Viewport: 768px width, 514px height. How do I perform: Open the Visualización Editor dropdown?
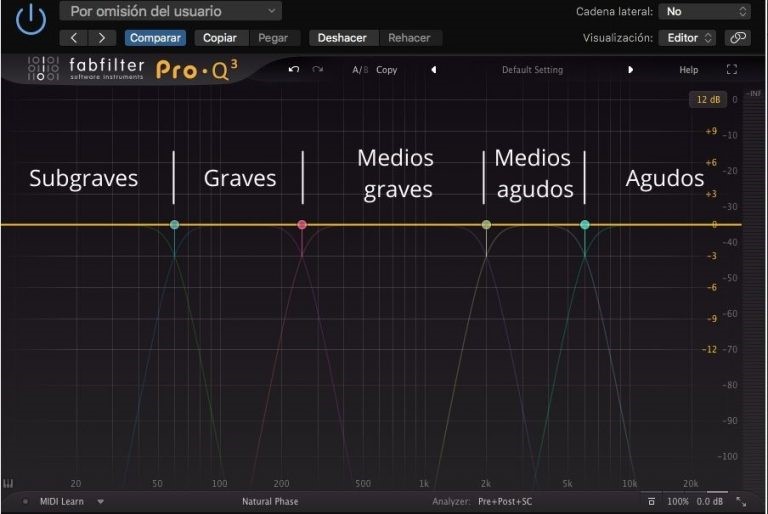686,38
